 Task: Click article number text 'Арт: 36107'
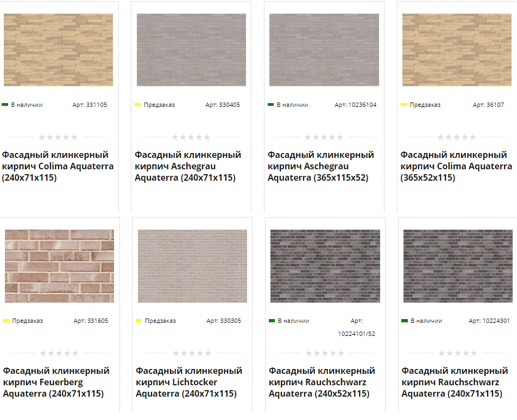coord(488,105)
